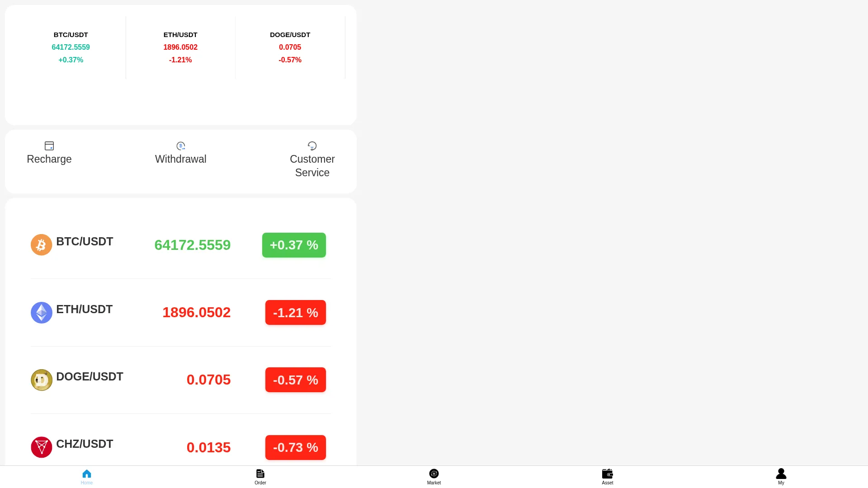This screenshot has width=868, height=488.
Task: Switch to the Market tab
Action: 434,477
